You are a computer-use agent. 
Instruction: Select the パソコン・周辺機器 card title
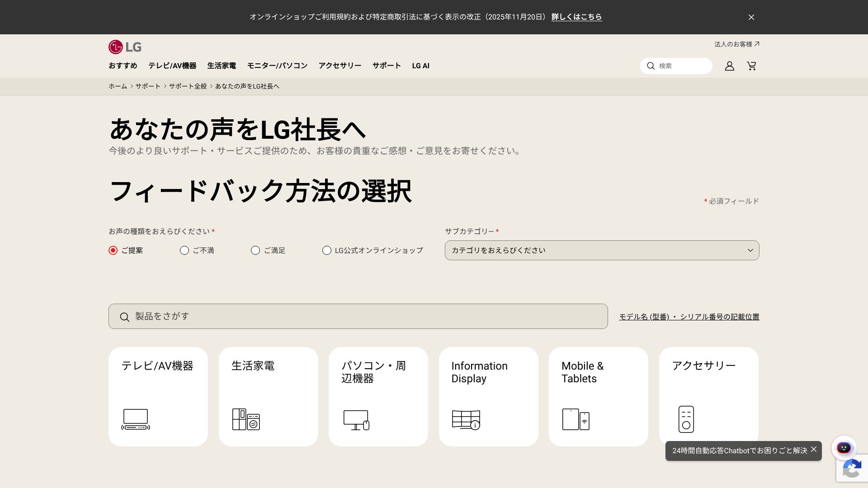tap(374, 372)
